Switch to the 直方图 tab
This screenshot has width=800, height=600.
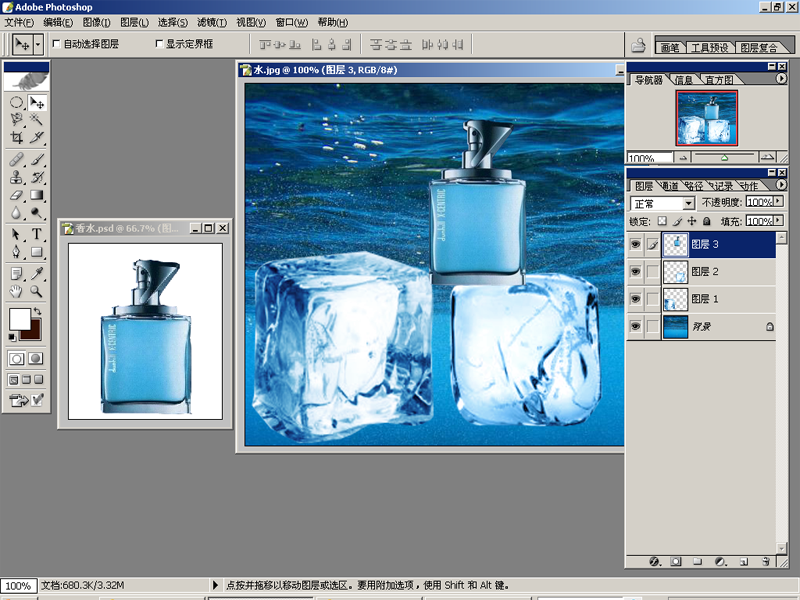pos(719,80)
